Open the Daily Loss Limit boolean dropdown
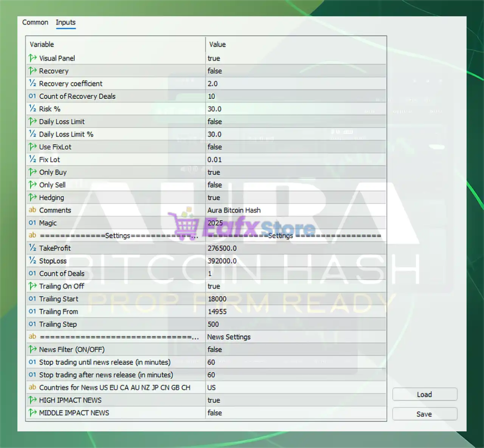The height and width of the screenshot is (448, 484). coord(295,122)
